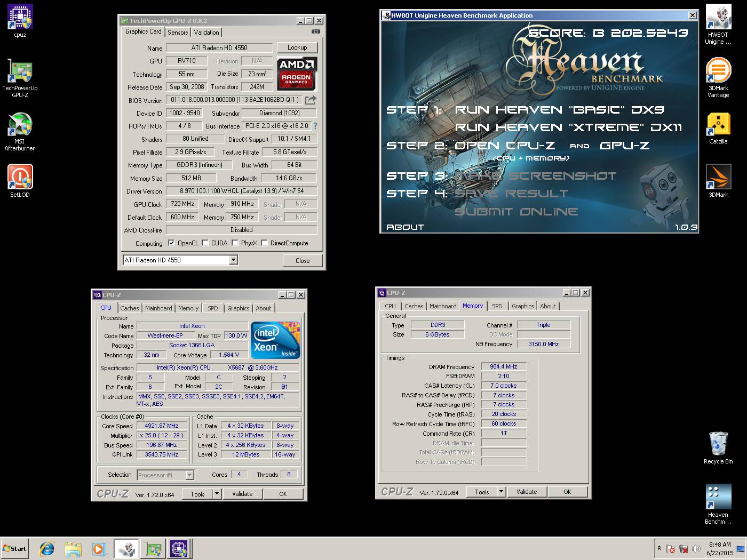The width and height of the screenshot is (747, 560).
Task: Switch to GPU-Z taskbar item
Action: tap(153, 548)
